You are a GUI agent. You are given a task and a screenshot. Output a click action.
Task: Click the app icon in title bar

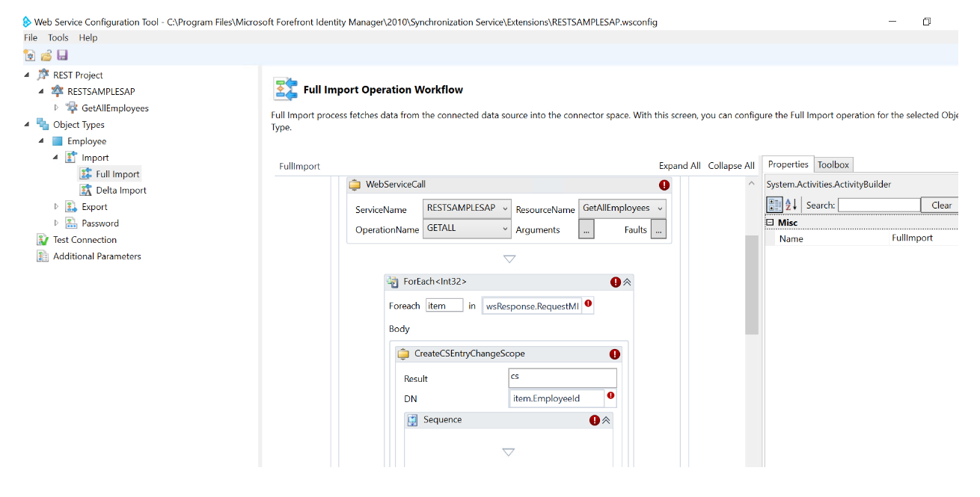point(28,22)
